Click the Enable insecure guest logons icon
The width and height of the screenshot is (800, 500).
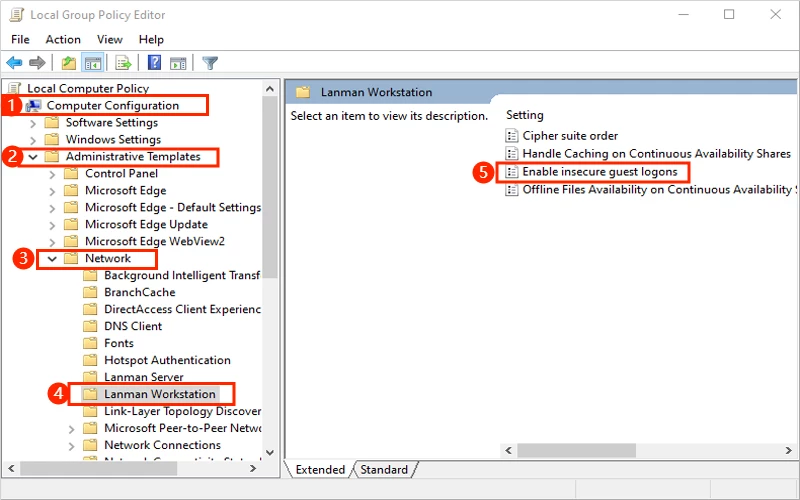[511, 172]
